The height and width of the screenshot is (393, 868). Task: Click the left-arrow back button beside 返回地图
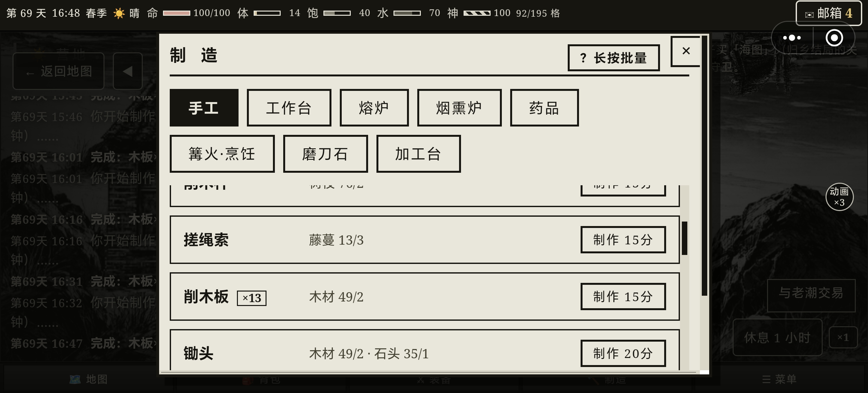pyautogui.click(x=128, y=71)
